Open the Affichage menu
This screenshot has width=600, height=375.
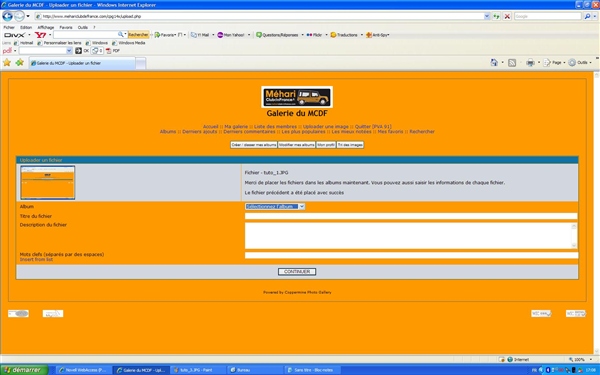click(x=46, y=27)
